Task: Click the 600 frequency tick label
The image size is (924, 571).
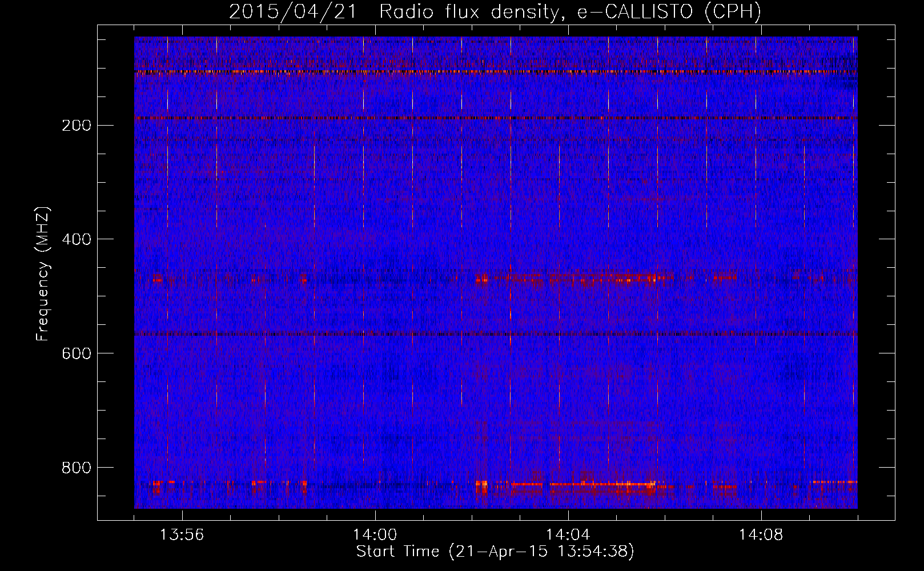Action: click(76, 353)
